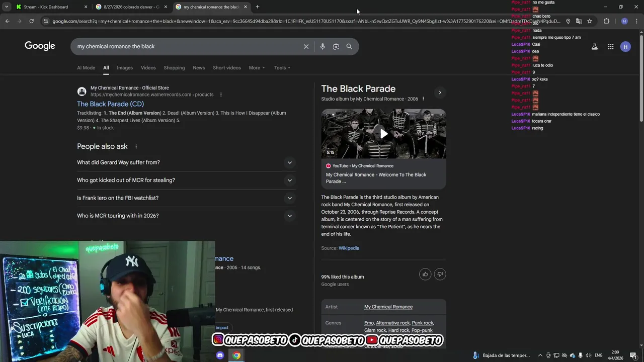This screenshot has height=362, width=644.
Task: Open Chrome from the taskbar
Action: click(x=236, y=355)
